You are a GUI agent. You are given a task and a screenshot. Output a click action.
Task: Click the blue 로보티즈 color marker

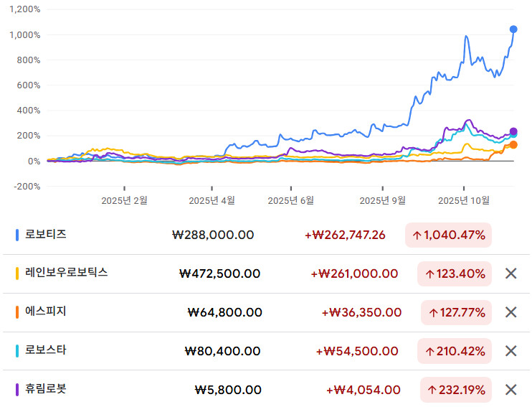tap(17, 235)
